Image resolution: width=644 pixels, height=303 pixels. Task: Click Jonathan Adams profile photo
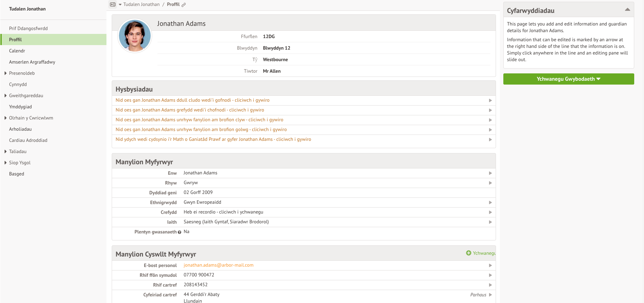click(135, 36)
